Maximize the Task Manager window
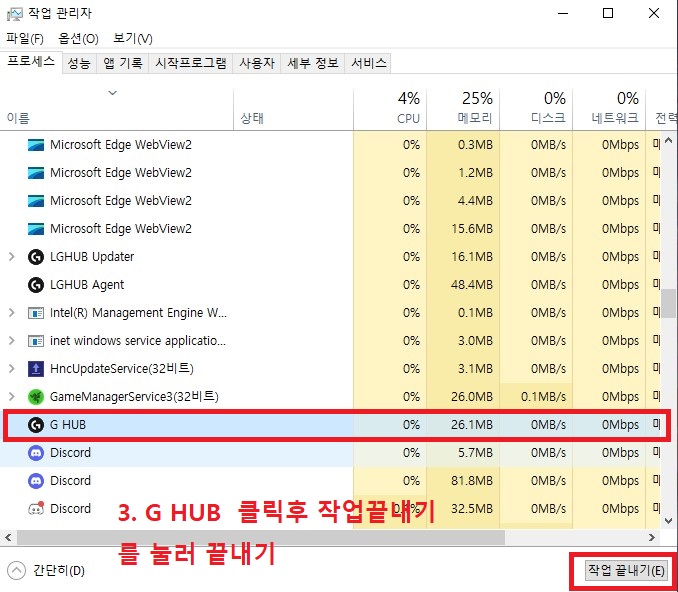The width and height of the screenshot is (678, 592). point(608,13)
